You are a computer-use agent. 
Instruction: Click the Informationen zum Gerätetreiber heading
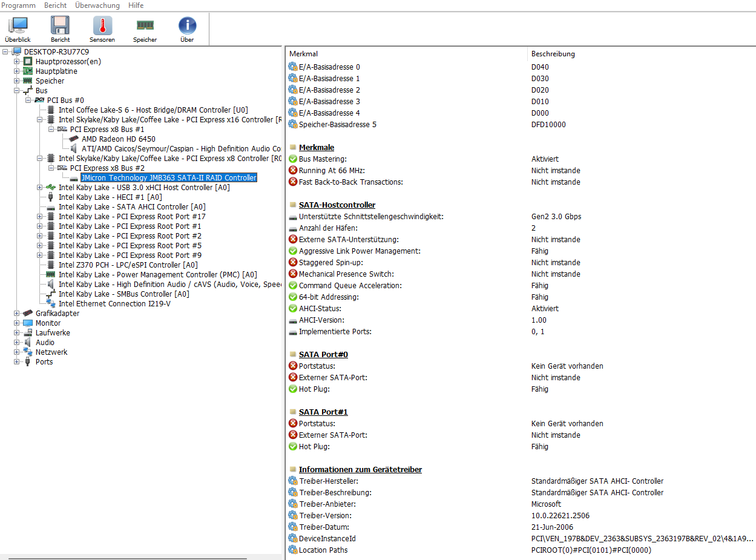tap(360, 470)
